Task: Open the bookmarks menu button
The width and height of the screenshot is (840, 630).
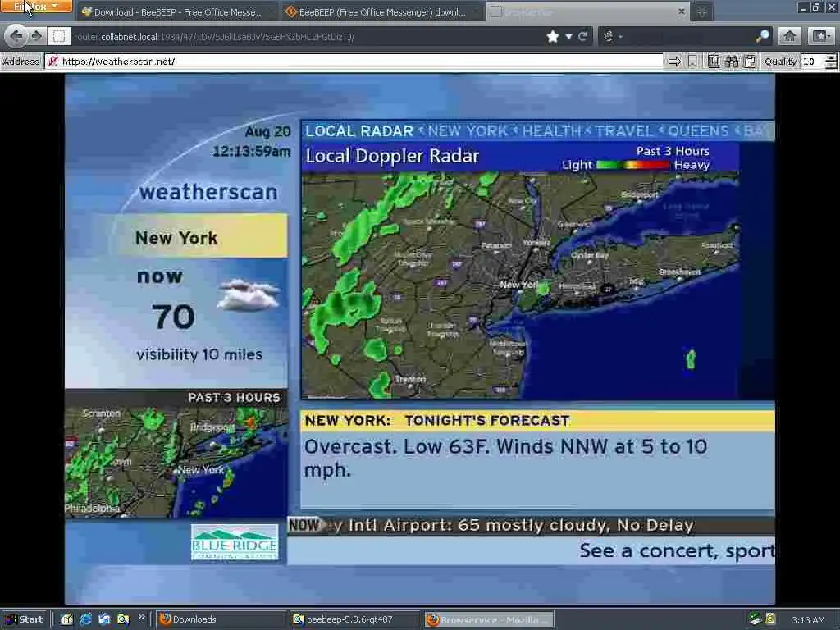Action: click(820, 36)
